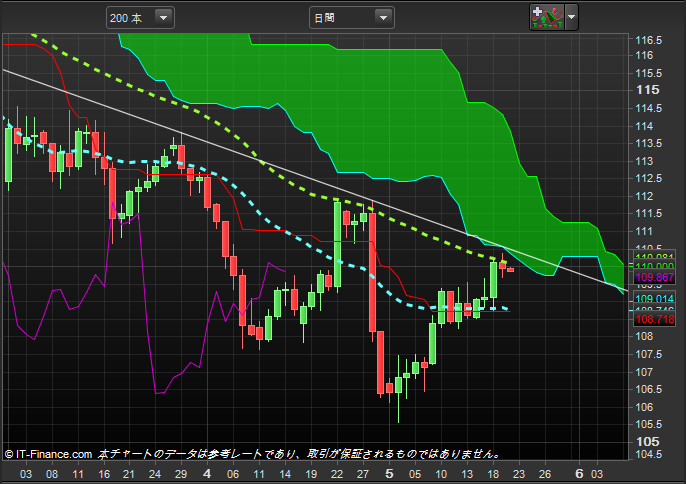The image size is (686, 484).
Task: Click the IT-Finance.com copyright text
Action: coord(49,454)
